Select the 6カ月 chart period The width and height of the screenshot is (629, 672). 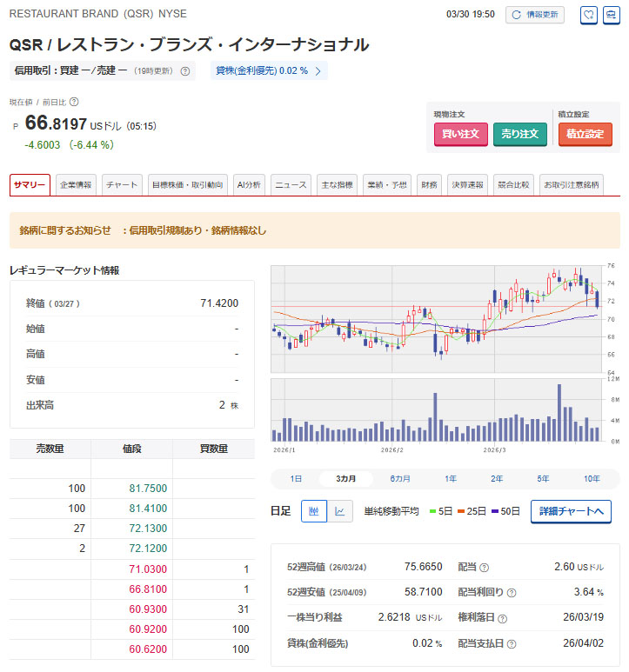point(401,479)
